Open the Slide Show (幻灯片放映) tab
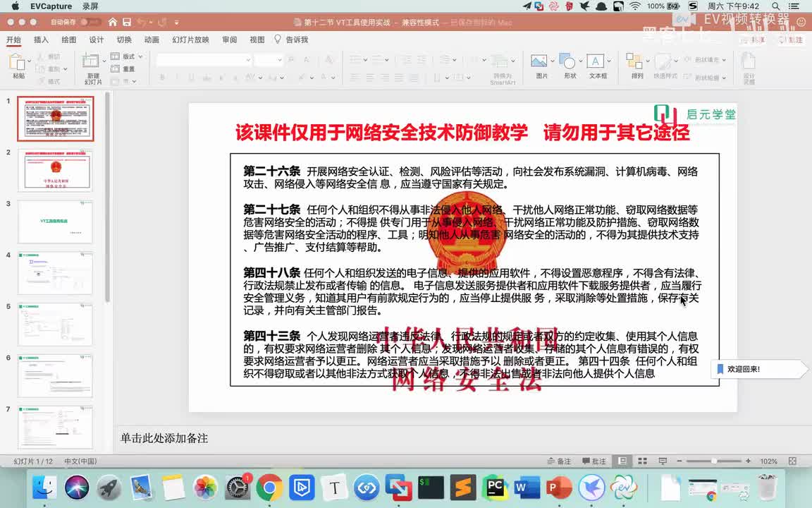 (x=190, y=40)
